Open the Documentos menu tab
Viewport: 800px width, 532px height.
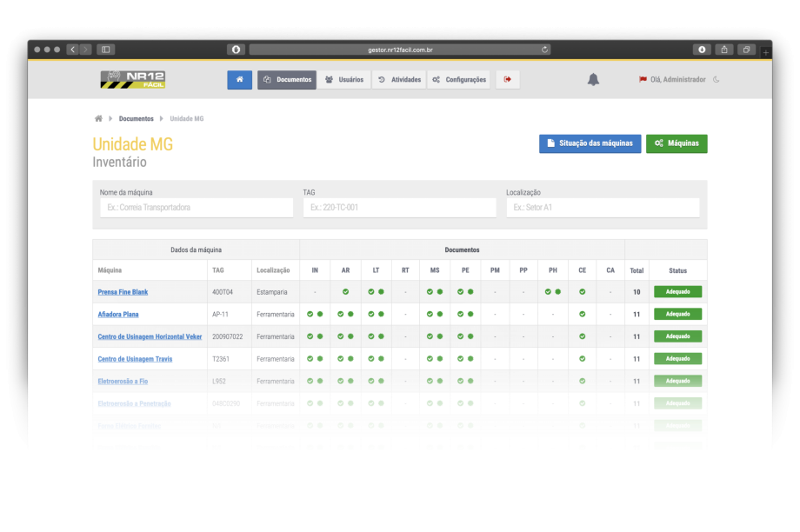pyautogui.click(x=287, y=80)
